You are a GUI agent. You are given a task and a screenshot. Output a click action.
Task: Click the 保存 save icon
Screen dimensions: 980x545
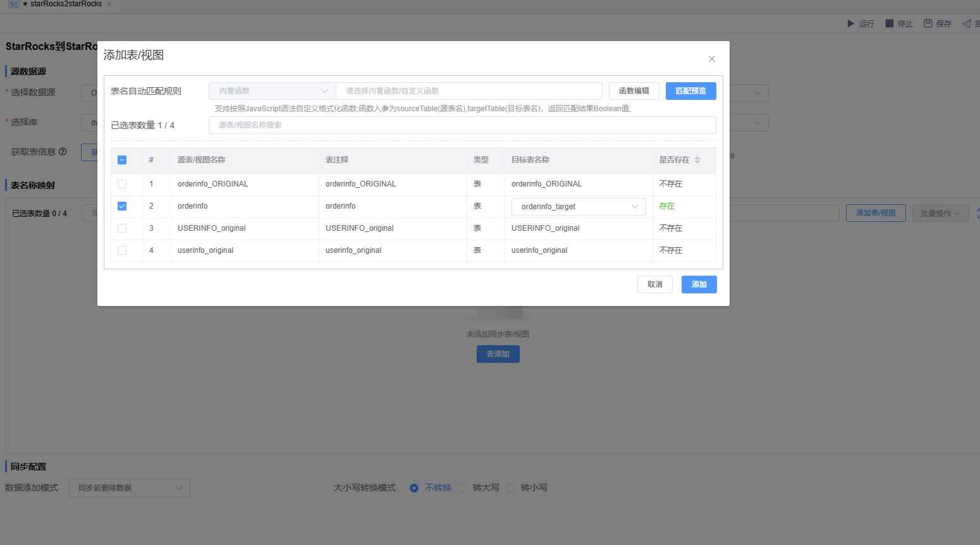928,23
